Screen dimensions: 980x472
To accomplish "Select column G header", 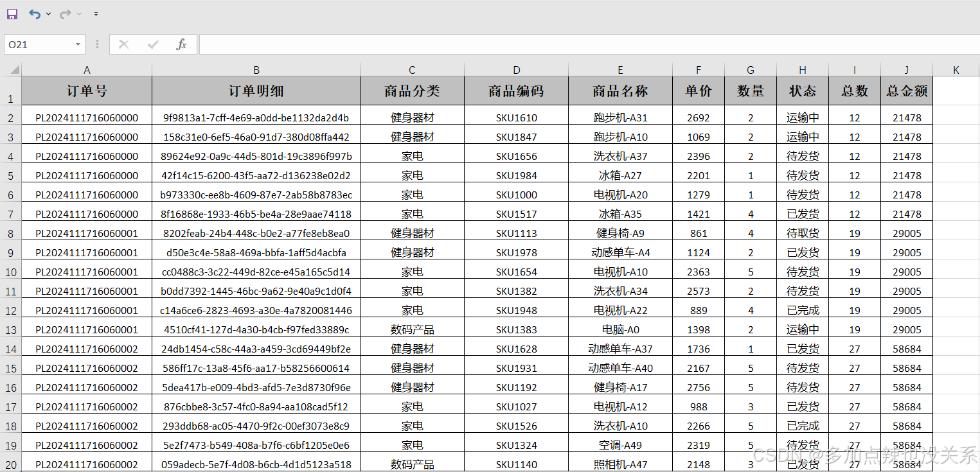I will (x=751, y=69).
